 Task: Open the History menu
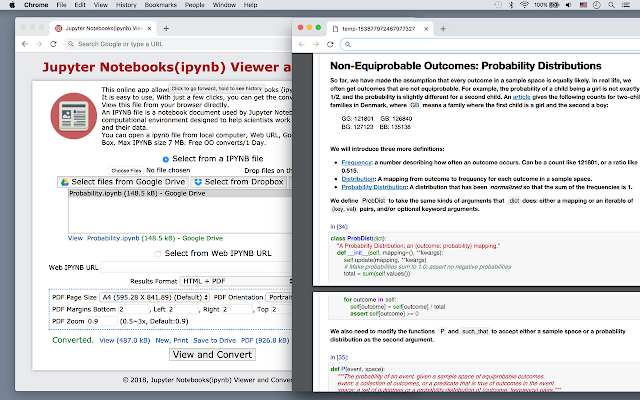(126, 5)
